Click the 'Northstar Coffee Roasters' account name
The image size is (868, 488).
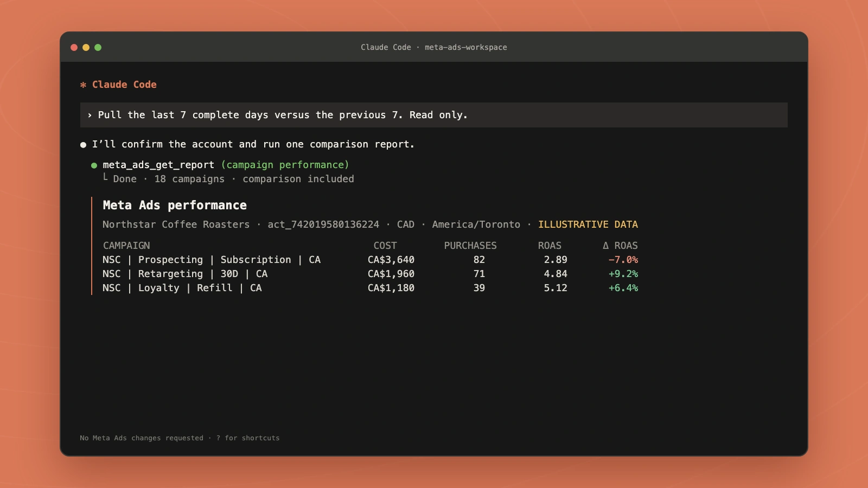click(176, 224)
